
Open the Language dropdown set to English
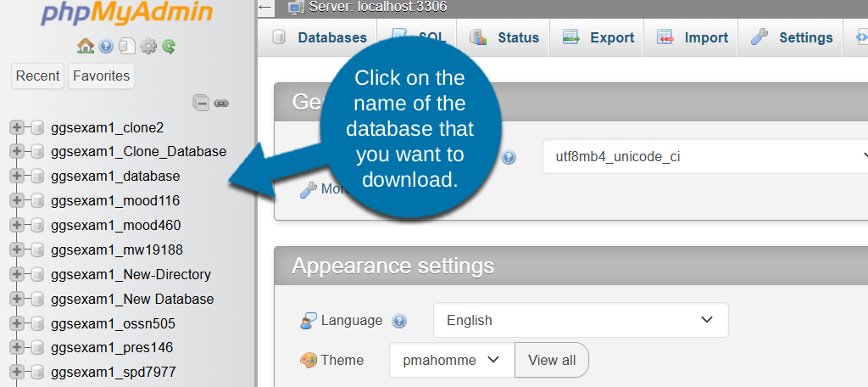[x=581, y=320]
